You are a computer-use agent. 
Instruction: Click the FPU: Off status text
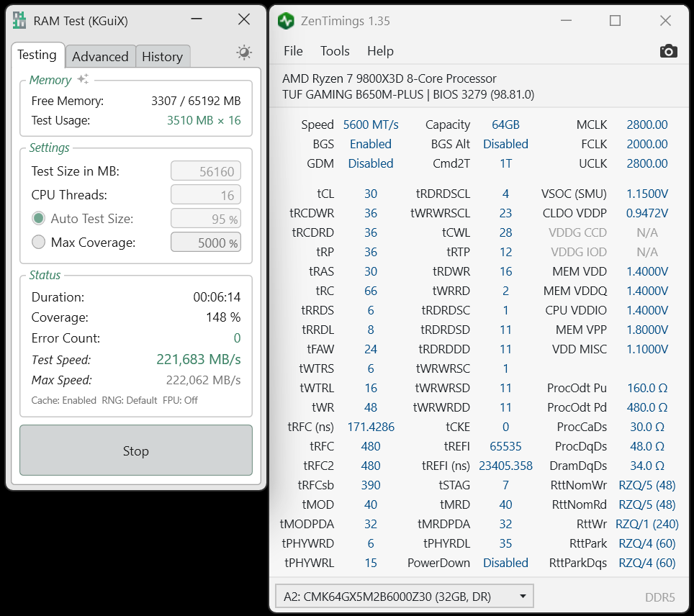180,401
